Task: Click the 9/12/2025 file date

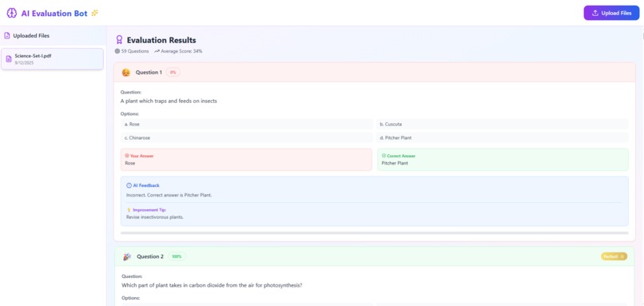Action: pos(24,63)
